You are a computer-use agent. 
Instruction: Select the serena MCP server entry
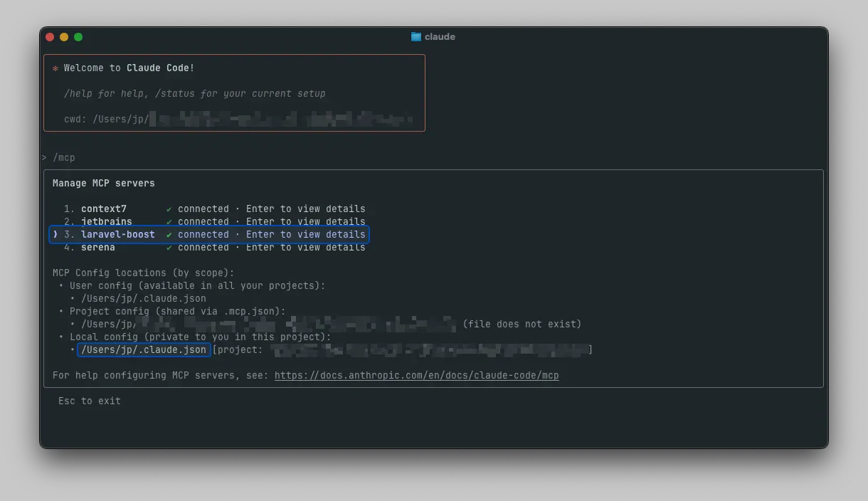[x=98, y=247]
